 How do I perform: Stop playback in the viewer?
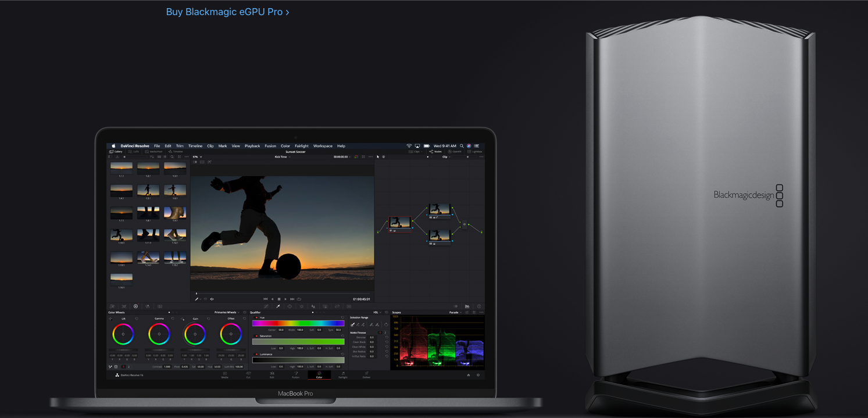279,299
